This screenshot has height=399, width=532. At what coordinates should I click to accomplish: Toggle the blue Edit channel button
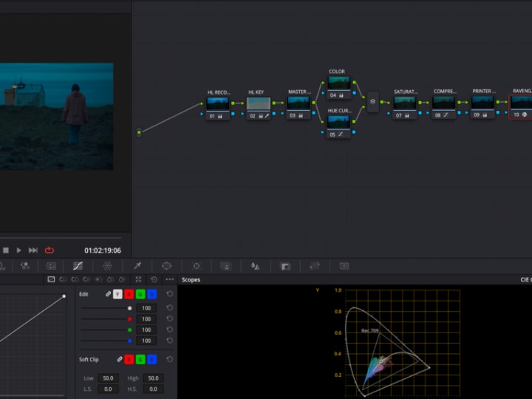point(152,294)
